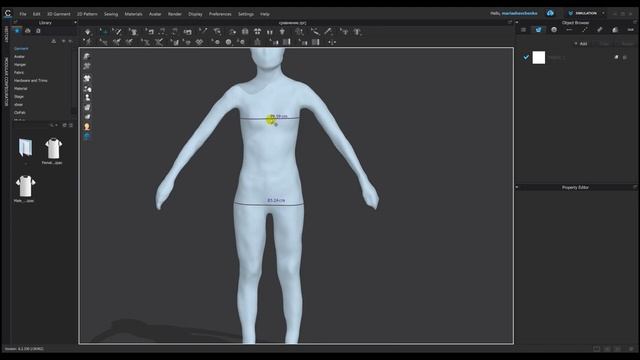
Task: Select Stage in the Library list
Action: tap(19, 97)
